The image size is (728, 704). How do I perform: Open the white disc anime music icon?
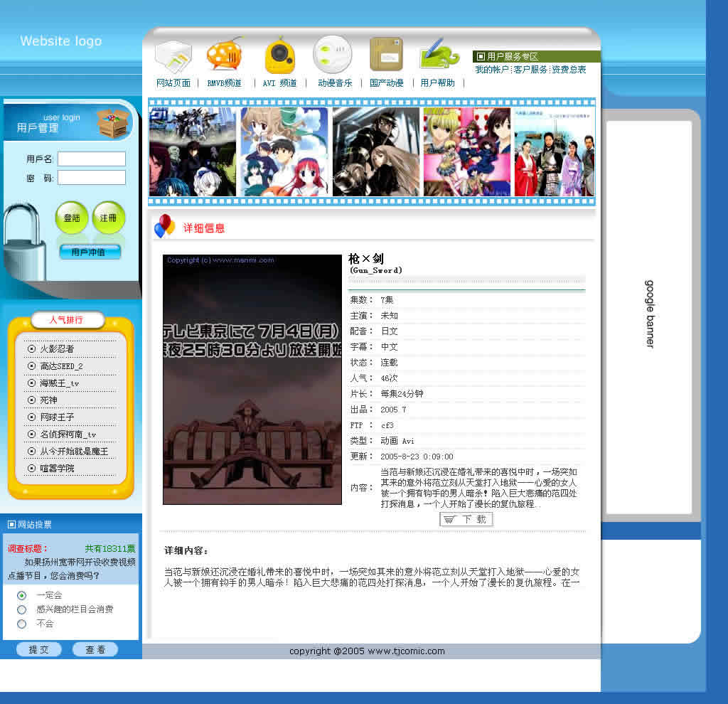(332, 55)
